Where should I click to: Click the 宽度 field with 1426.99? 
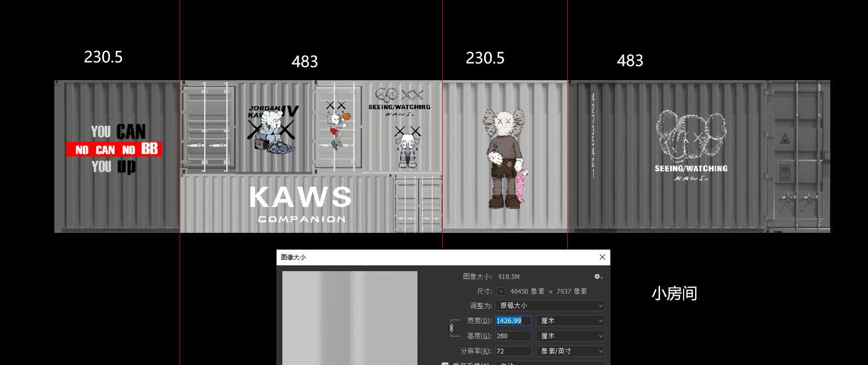pos(513,320)
